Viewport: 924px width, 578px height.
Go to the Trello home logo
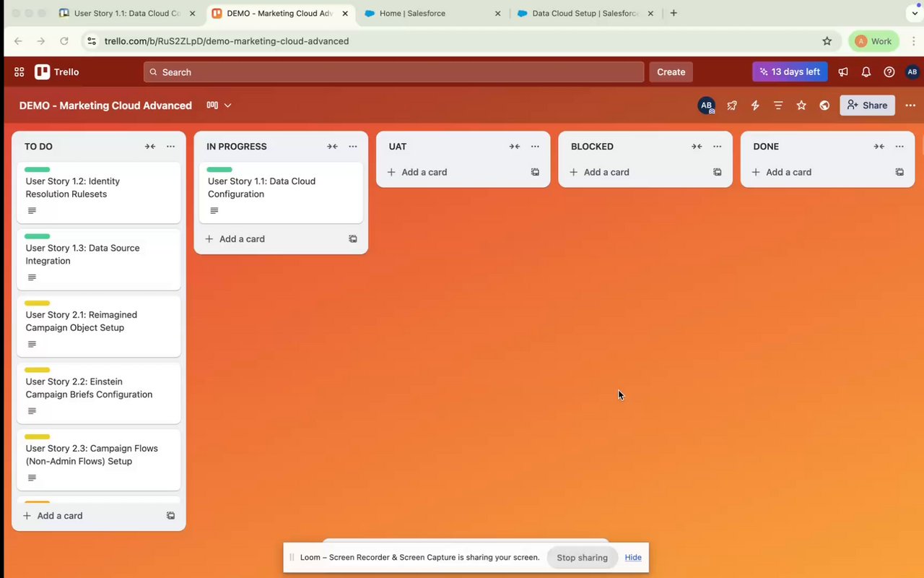[57, 72]
